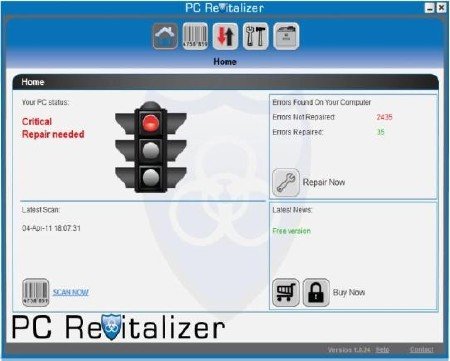Click the Buy Now label
The height and width of the screenshot is (361, 450).
pyautogui.click(x=349, y=292)
